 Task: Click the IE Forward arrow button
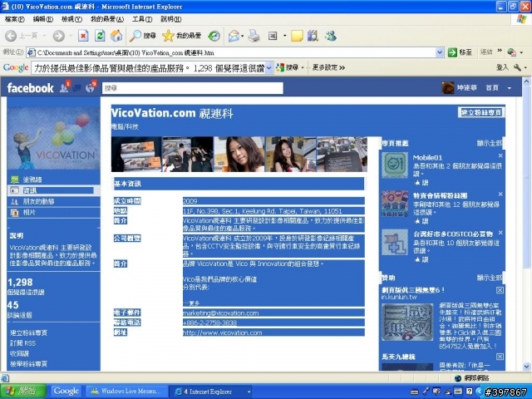pos(59,36)
